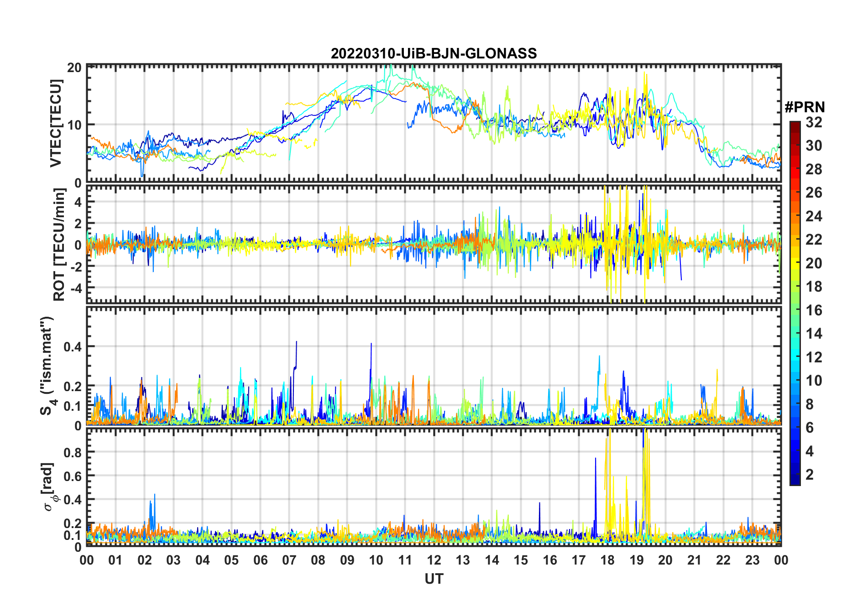This screenshot has height=607, width=868.
Task: Click the 0.8 tick on the sigma-phi axis
Action: pos(72,452)
